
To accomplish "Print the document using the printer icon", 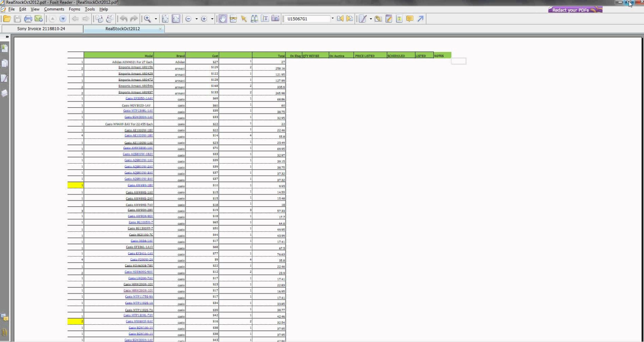I will click(28, 19).
